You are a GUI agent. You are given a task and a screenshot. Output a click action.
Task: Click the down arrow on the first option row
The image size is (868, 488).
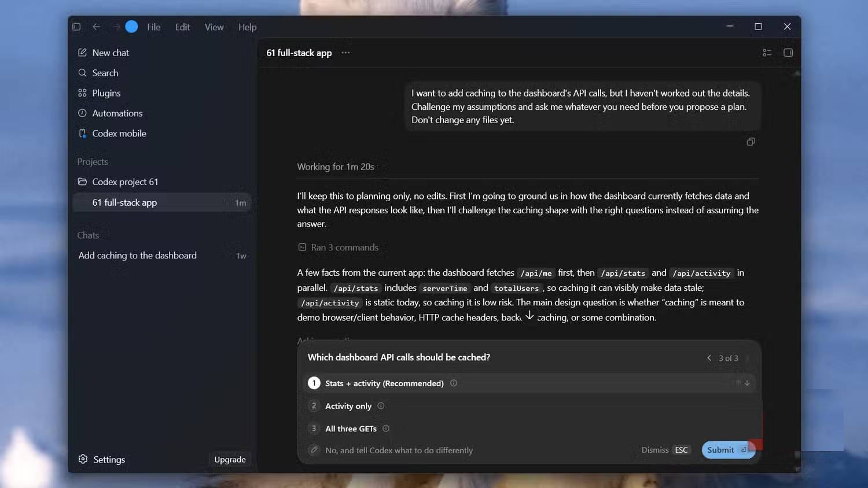tap(747, 383)
